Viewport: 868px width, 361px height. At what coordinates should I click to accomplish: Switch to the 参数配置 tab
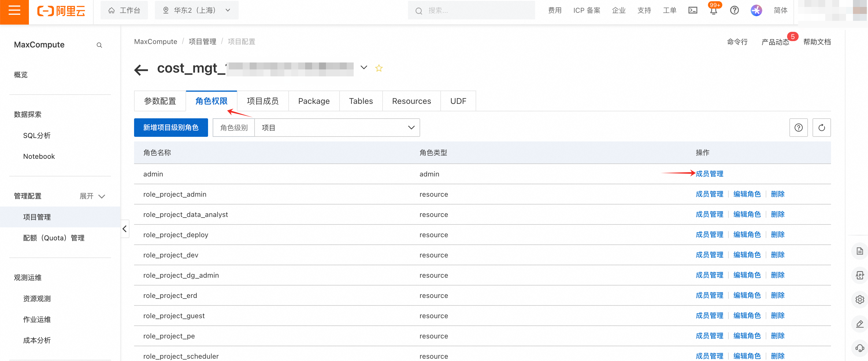click(x=160, y=101)
